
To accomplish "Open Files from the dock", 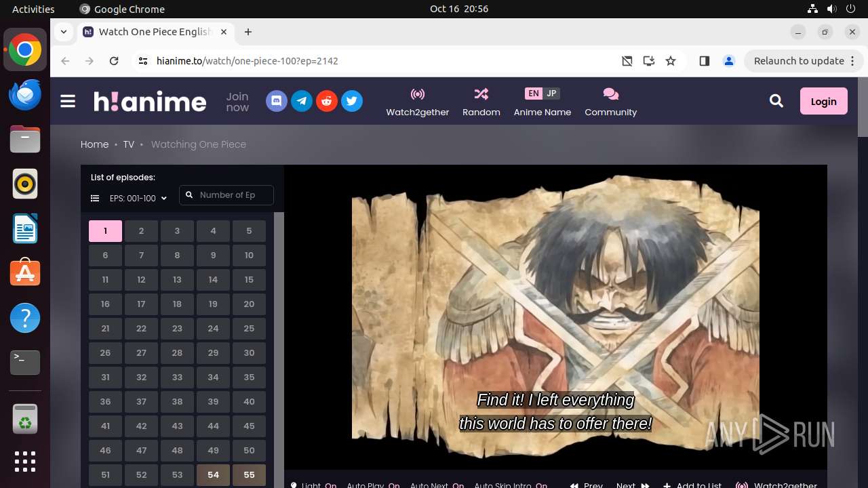I will click(x=25, y=140).
